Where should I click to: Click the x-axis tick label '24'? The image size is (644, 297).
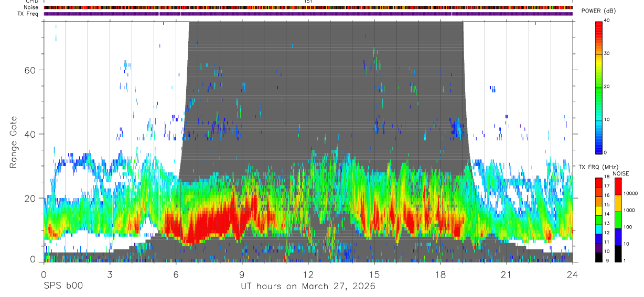click(x=573, y=274)
